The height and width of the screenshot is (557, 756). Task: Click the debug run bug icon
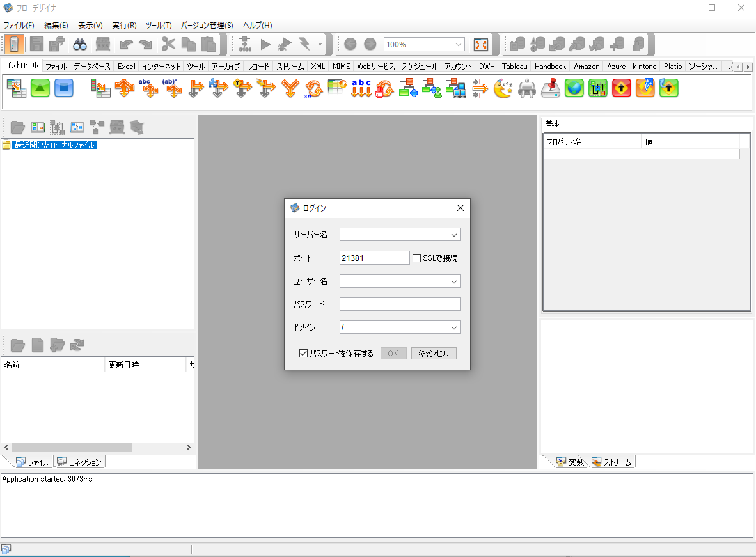285,44
